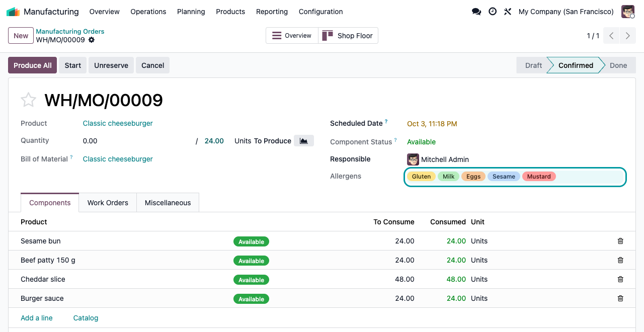The height and width of the screenshot is (332, 644).
Task: Click the Mustard allergen tag
Action: coord(539,177)
